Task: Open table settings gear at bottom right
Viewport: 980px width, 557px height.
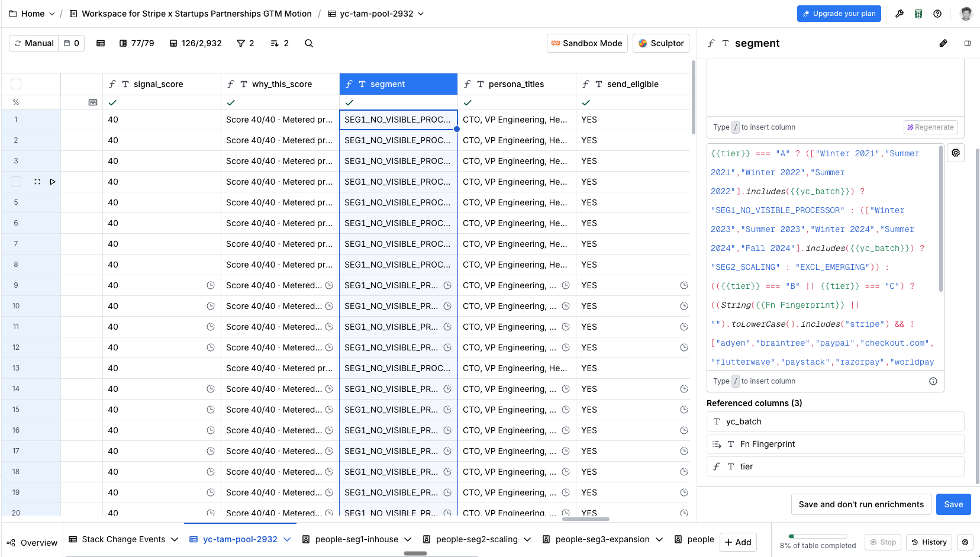Action: tap(965, 542)
